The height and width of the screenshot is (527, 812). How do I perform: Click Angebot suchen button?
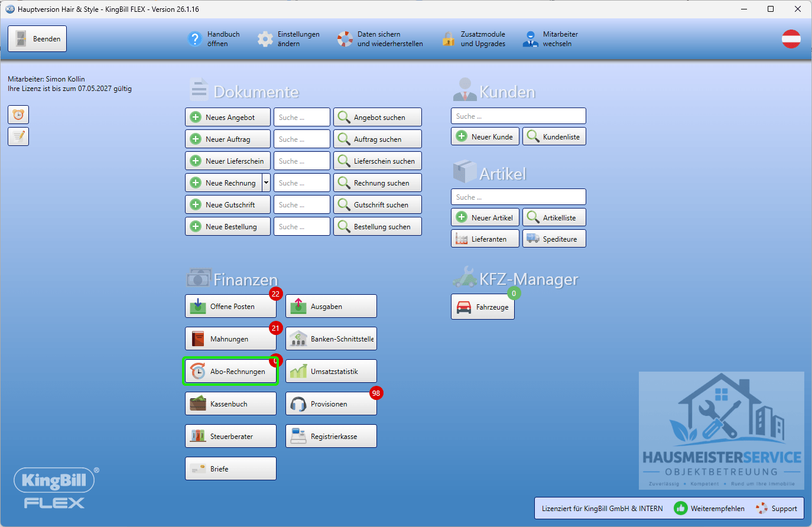click(378, 118)
